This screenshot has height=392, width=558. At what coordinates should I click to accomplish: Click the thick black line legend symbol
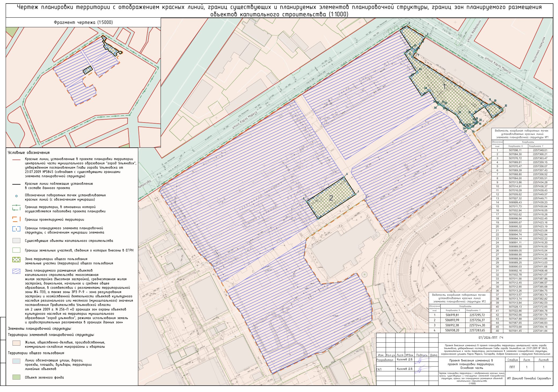click(x=16, y=184)
